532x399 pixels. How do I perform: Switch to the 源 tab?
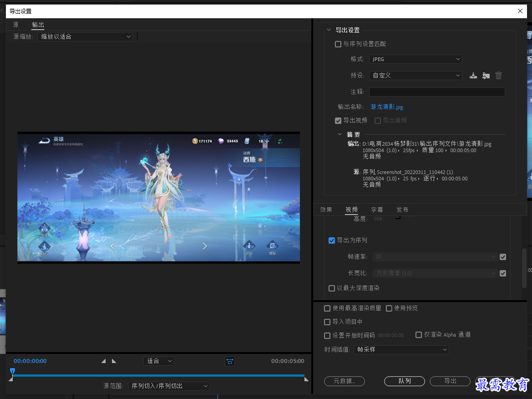[x=15, y=25]
